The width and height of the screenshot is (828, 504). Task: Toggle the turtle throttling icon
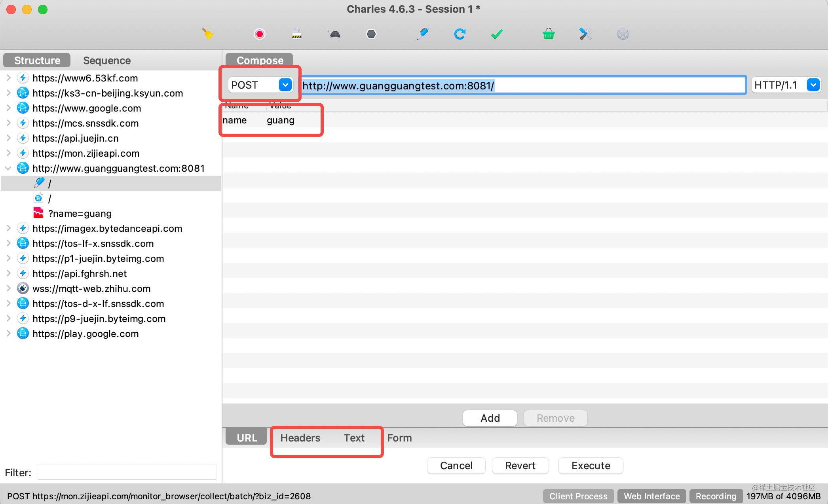[x=335, y=34]
